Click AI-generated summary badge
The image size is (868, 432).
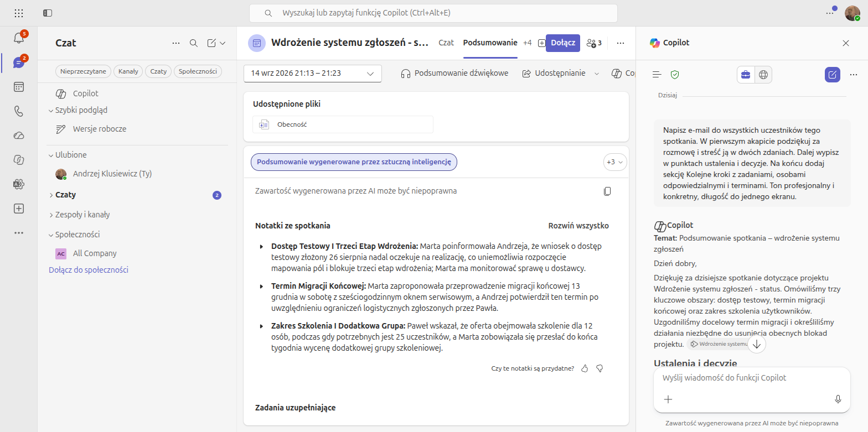tap(354, 162)
